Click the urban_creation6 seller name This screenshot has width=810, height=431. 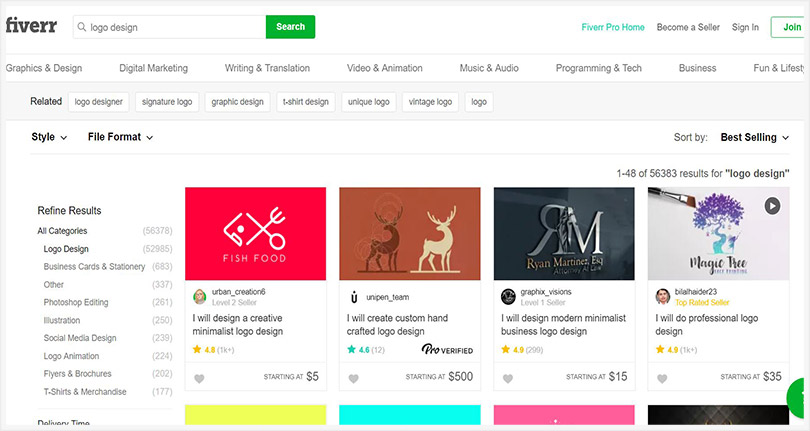[239, 292]
